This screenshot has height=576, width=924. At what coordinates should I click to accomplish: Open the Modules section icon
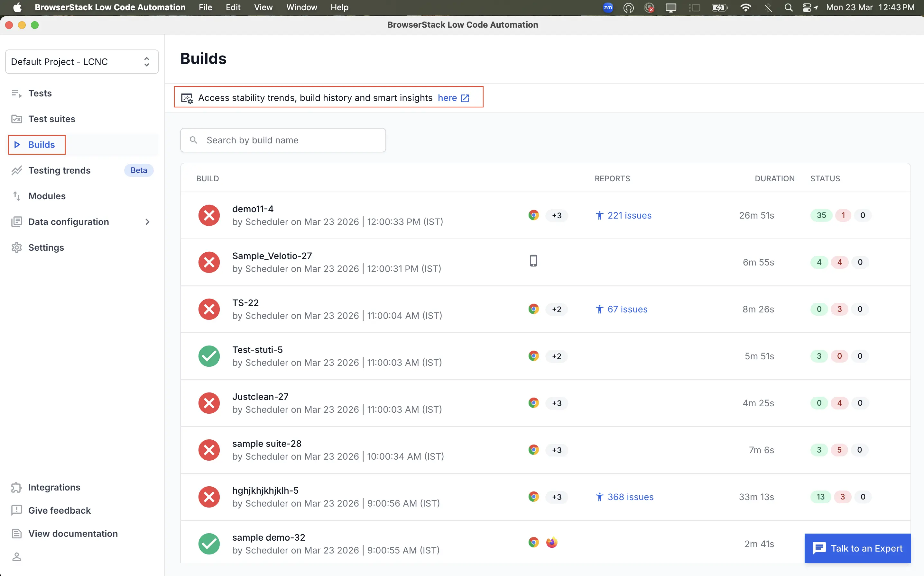point(17,196)
